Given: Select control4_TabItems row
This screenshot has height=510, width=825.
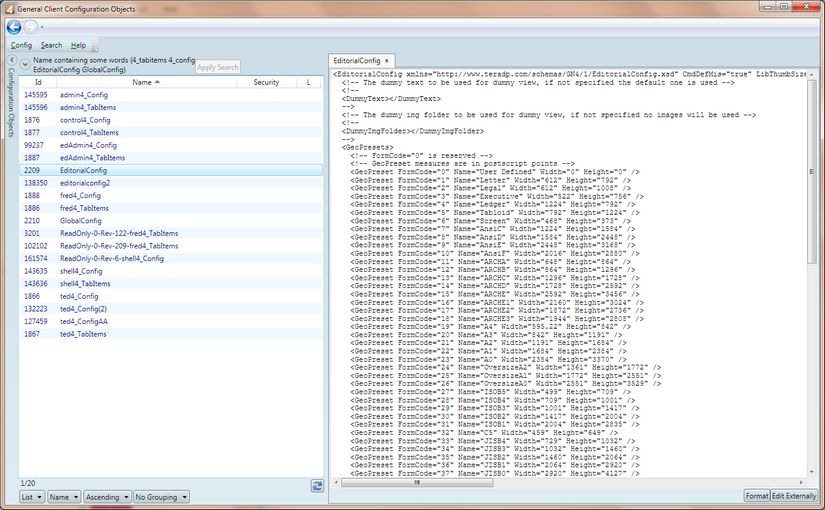Looking at the screenshot, I should click(x=171, y=133).
